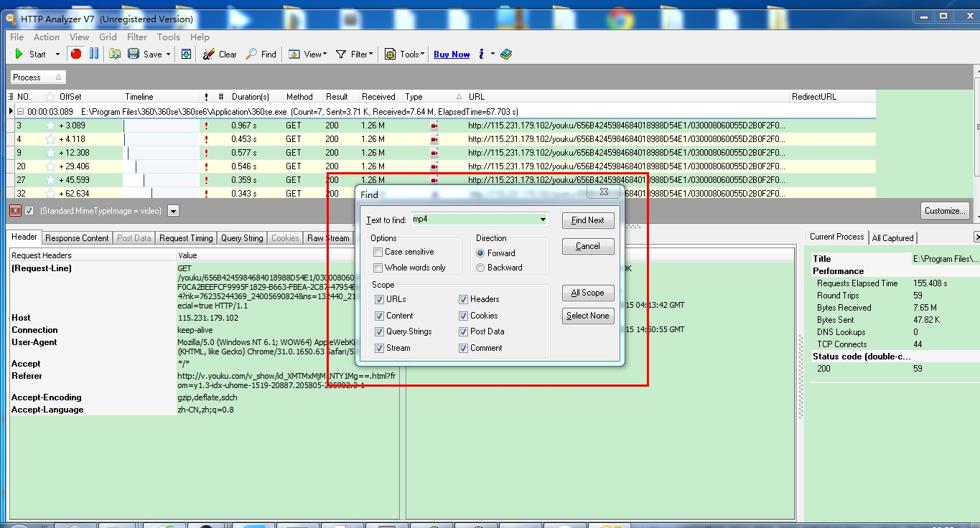Open the Tools dropdown arrow

click(422, 54)
